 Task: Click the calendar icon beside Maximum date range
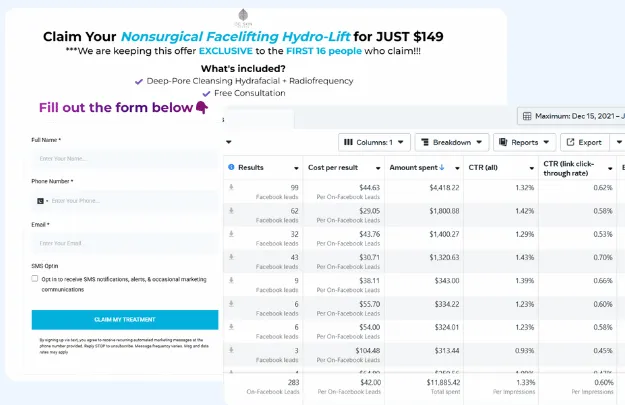click(527, 116)
